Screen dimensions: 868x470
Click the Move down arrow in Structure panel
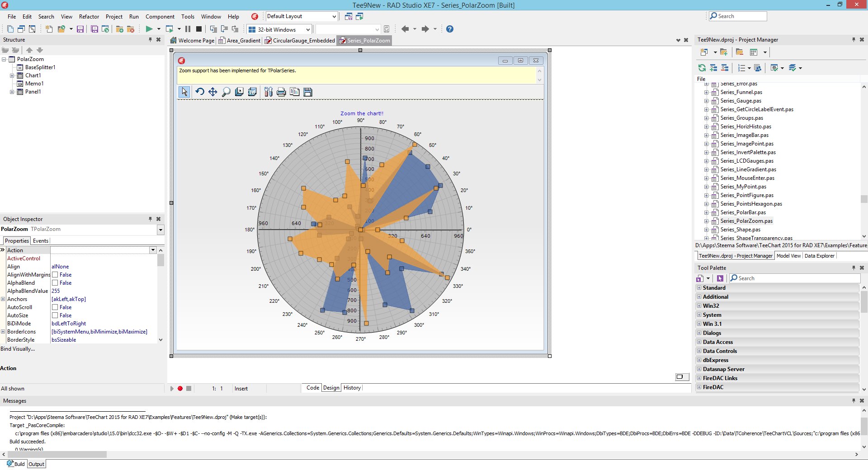40,50
